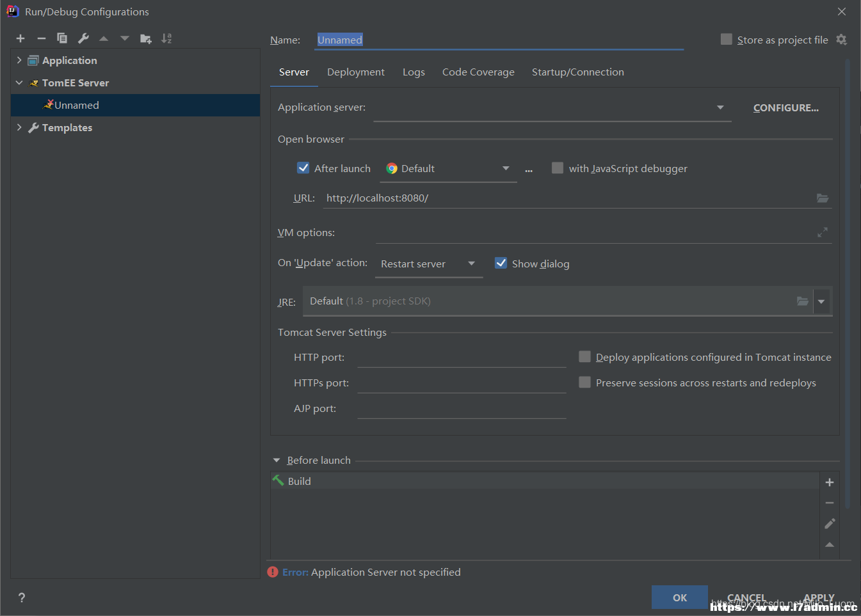Toggle the Show dialog checkbox
This screenshot has width=861, height=616.
501,264
